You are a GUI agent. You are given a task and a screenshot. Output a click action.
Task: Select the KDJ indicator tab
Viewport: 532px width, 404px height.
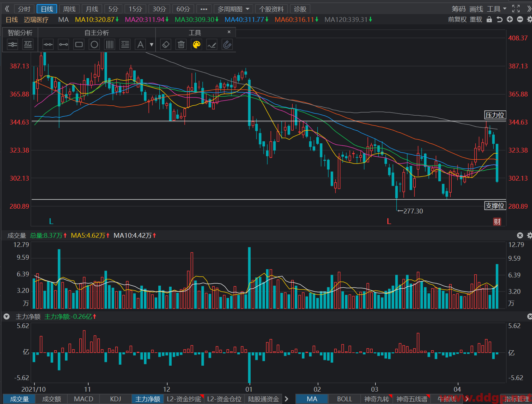(x=116, y=399)
